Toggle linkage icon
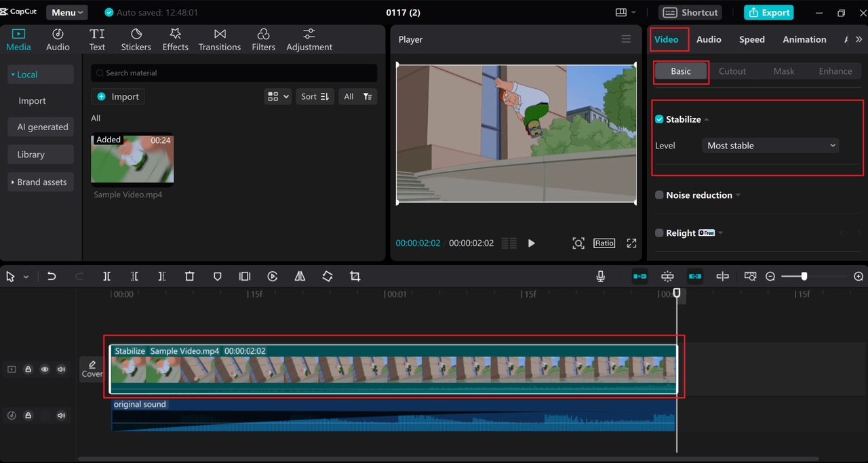868x463 pixels. tap(695, 277)
